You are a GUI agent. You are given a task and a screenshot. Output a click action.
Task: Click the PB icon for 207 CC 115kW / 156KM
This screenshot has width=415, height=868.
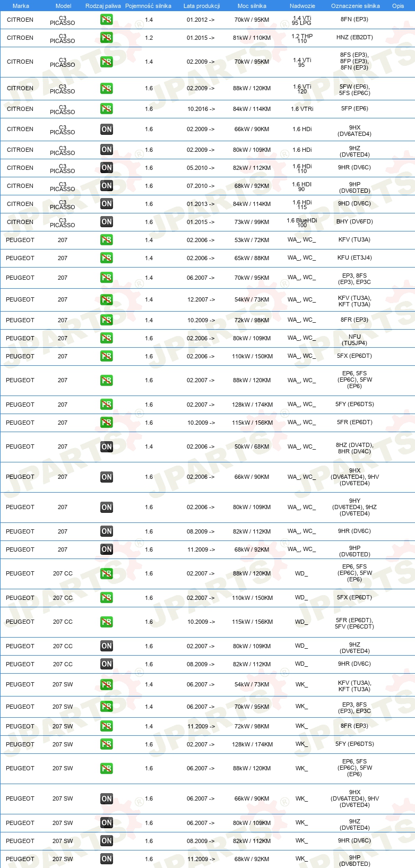[106, 622]
